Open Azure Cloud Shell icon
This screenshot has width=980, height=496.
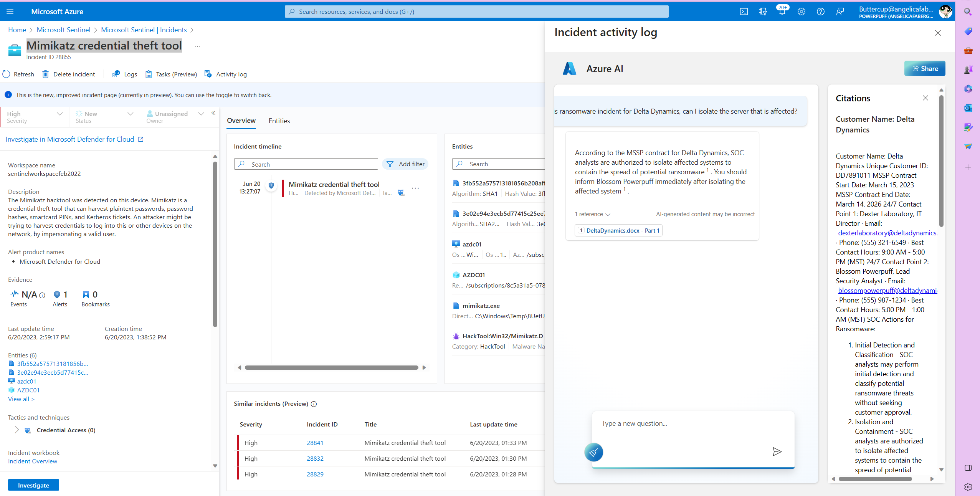click(x=744, y=12)
